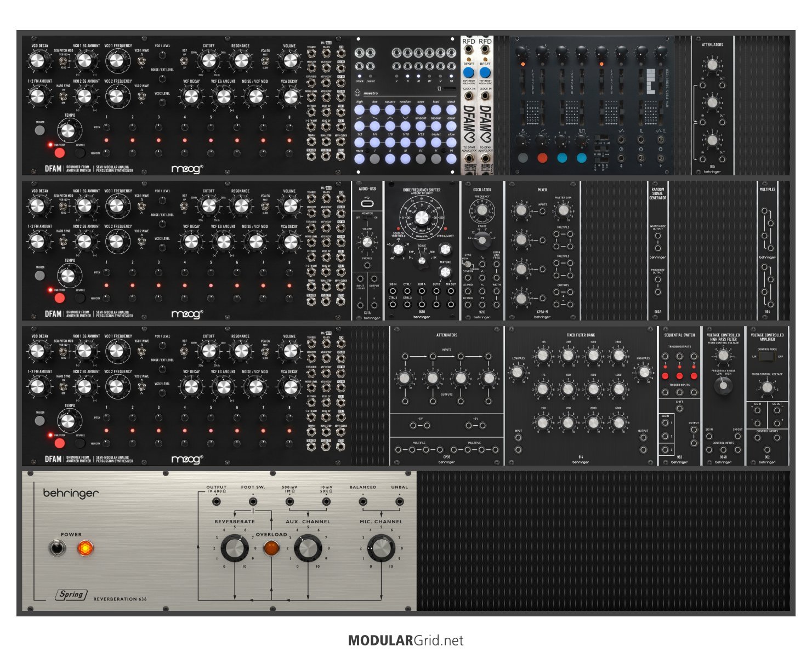Screen dimensions: 812x652
Task: Click the Foot Sw. jack on Reverberation 636
Action: (253, 501)
